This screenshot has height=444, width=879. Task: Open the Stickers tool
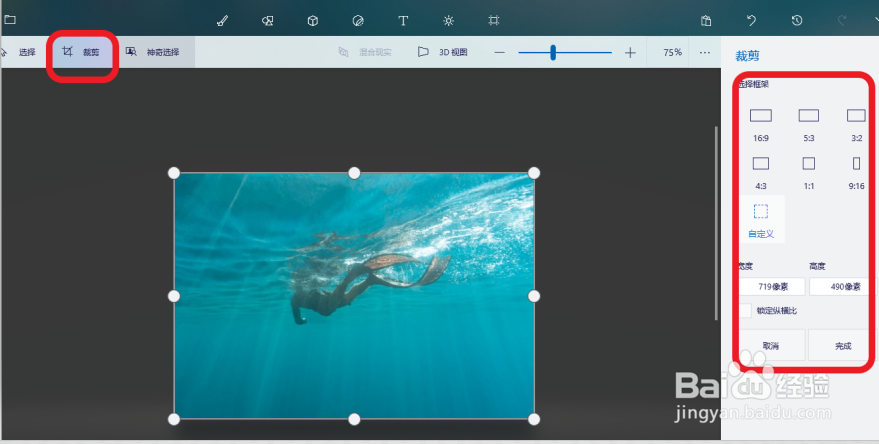click(x=358, y=21)
